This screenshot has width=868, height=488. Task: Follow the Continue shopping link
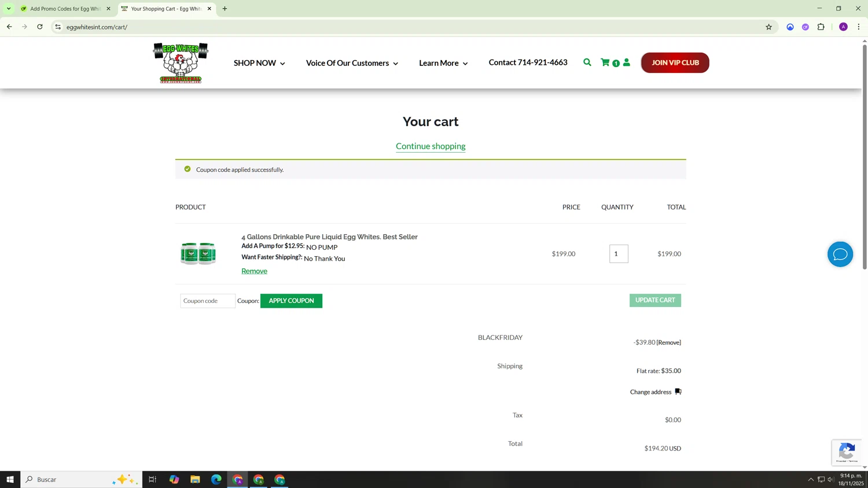[431, 146]
